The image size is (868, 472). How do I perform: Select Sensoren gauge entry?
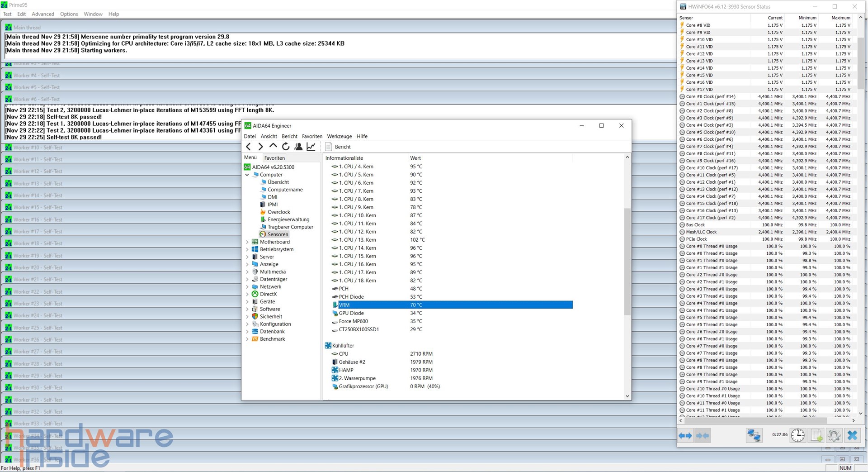pos(278,234)
